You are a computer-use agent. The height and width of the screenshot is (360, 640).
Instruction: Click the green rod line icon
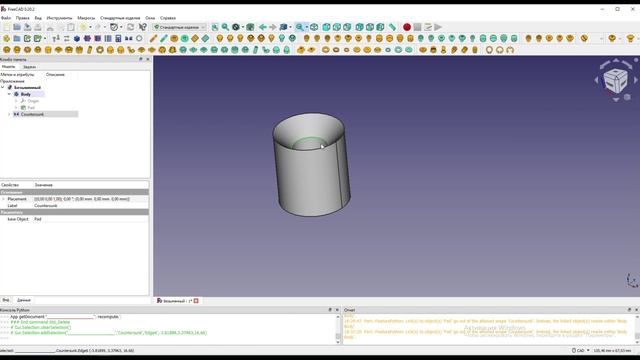point(164,38)
